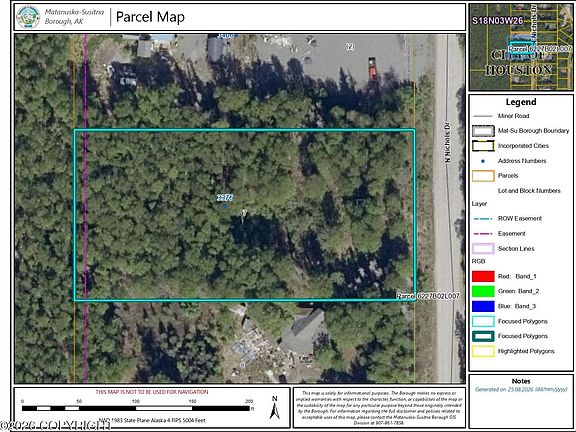Click the Minor Road legend line symbol
The image size is (576, 432).
coord(483,116)
